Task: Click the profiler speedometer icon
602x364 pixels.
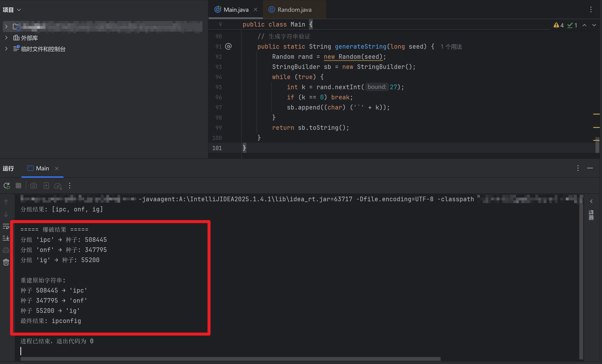Action: [x=58, y=186]
